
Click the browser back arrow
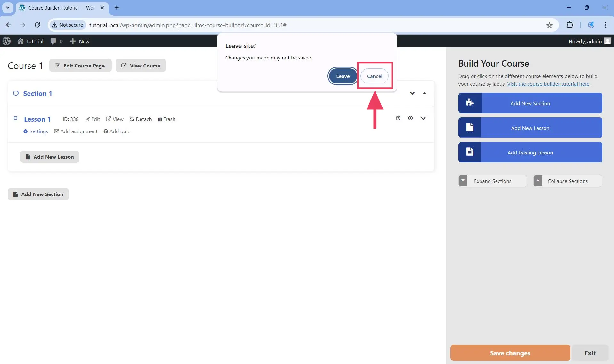tap(9, 25)
